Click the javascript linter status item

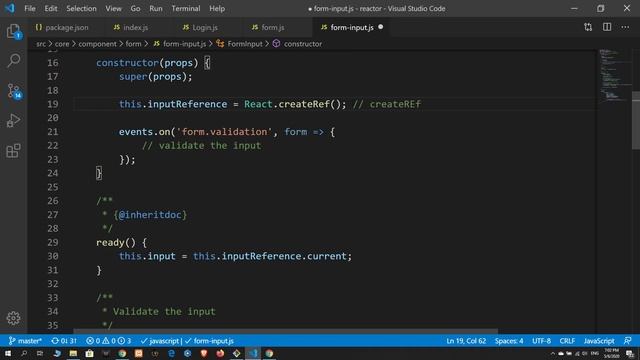click(x=160, y=341)
